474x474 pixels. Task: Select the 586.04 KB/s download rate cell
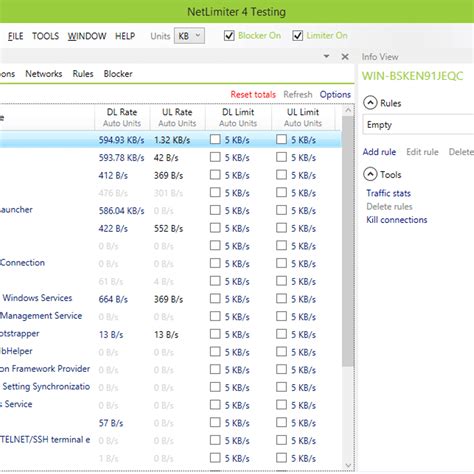(x=121, y=211)
